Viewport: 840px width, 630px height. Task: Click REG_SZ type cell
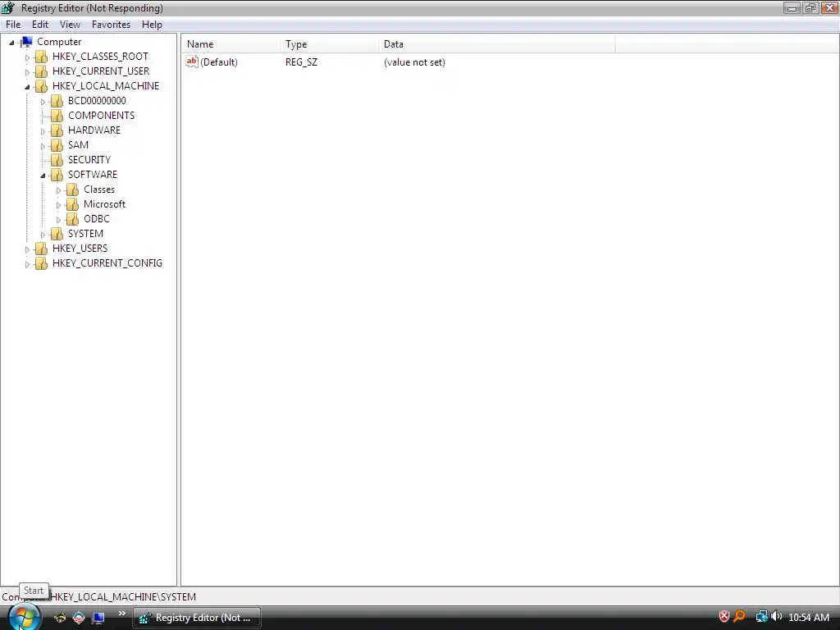click(x=301, y=62)
